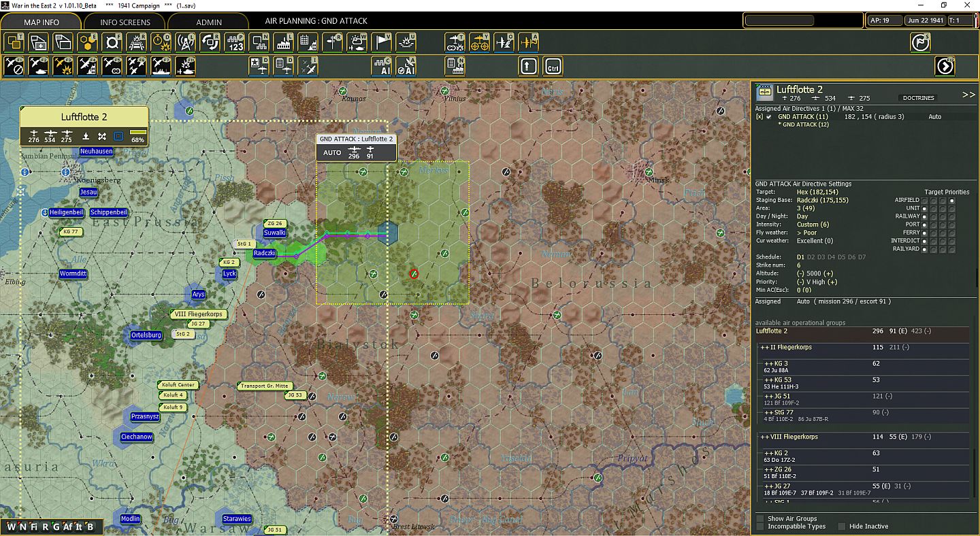The width and height of the screenshot is (980, 536).
Task: Click the flag icon at top right toolbar
Action: point(921,42)
